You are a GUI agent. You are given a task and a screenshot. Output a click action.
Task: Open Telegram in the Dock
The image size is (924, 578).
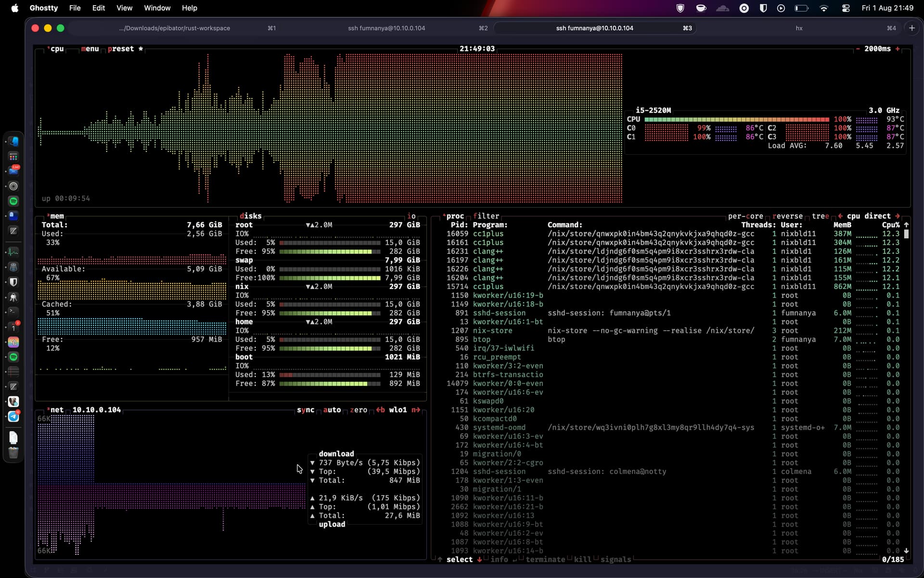13,417
